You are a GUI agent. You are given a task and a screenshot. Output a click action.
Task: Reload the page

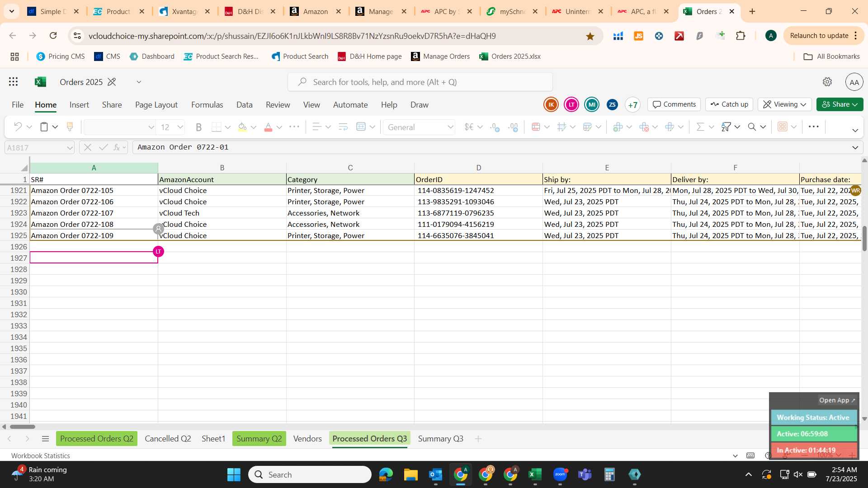(x=53, y=36)
